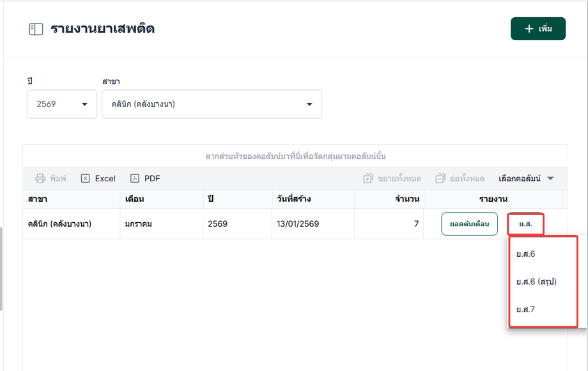Export table using the Excel icon
Viewport: 588px width, 371px height.
[x=86, y=179]
